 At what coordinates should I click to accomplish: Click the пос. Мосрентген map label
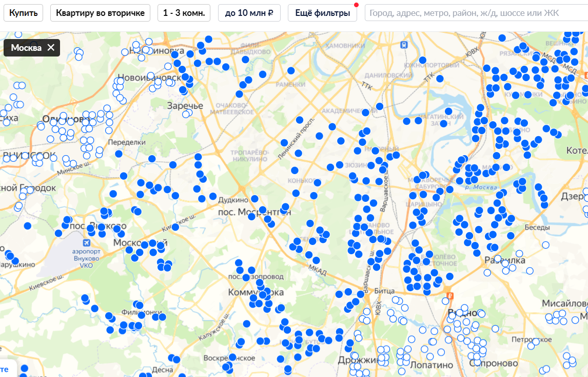click(x=254, y=212)
